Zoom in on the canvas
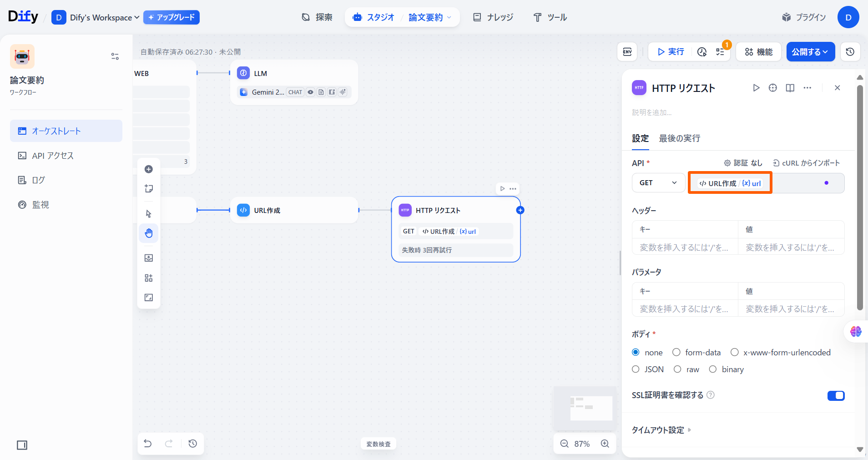 pyautogui.click(x=605, y=444)
